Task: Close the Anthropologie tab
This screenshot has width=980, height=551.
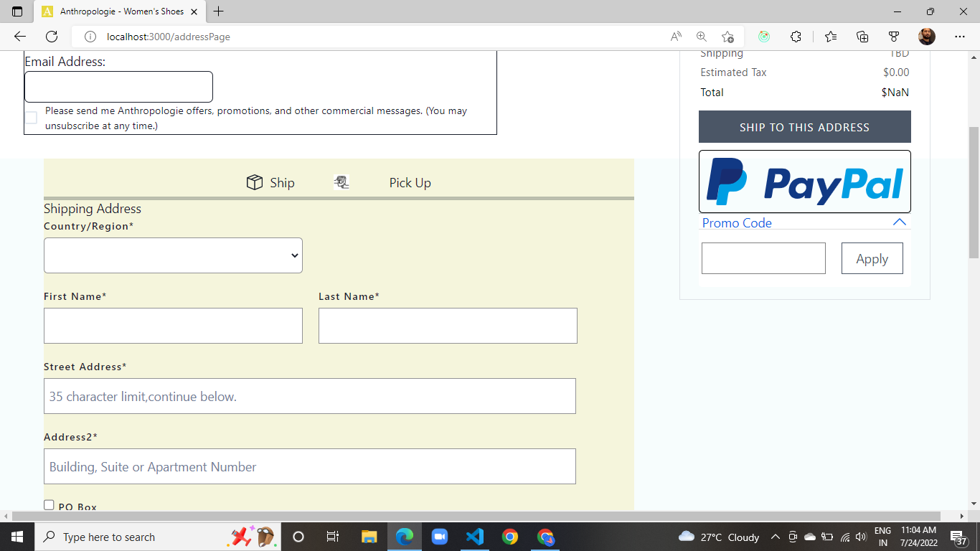Action: point(194,11)
